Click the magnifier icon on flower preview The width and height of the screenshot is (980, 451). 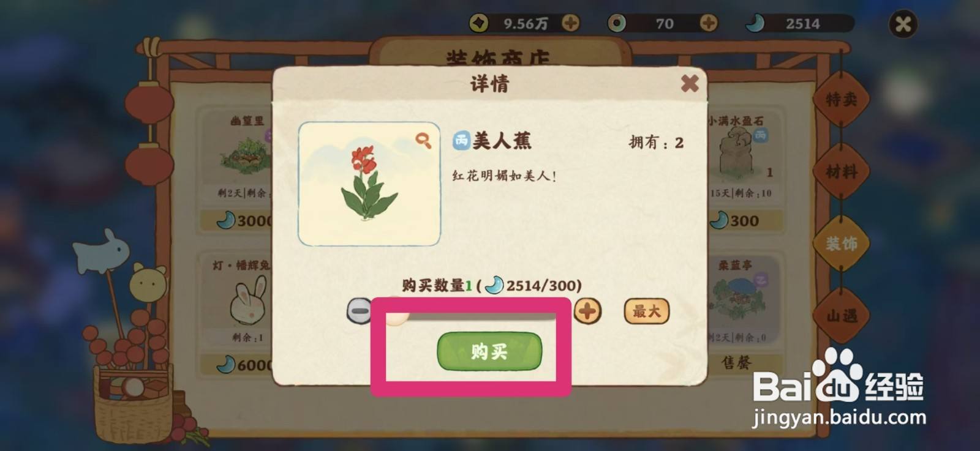tap(423, 141)
